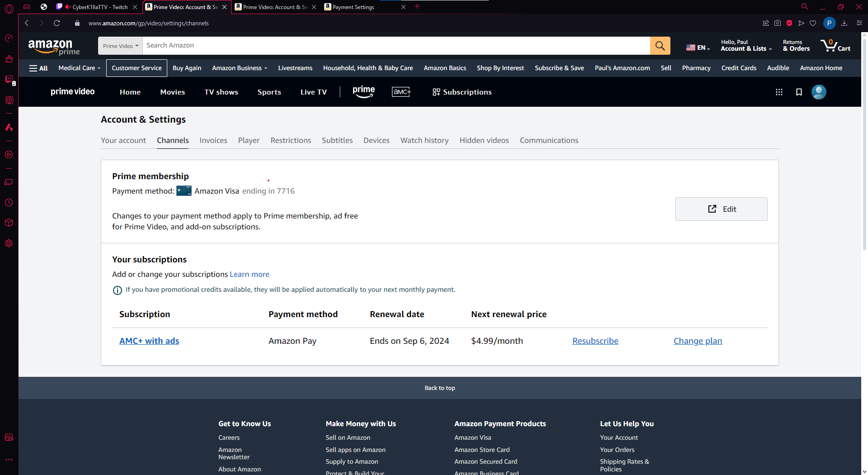Click the GX Corner gamepad tab icon
The height and width of the screenshot is (475, 868).
point(27,7)
